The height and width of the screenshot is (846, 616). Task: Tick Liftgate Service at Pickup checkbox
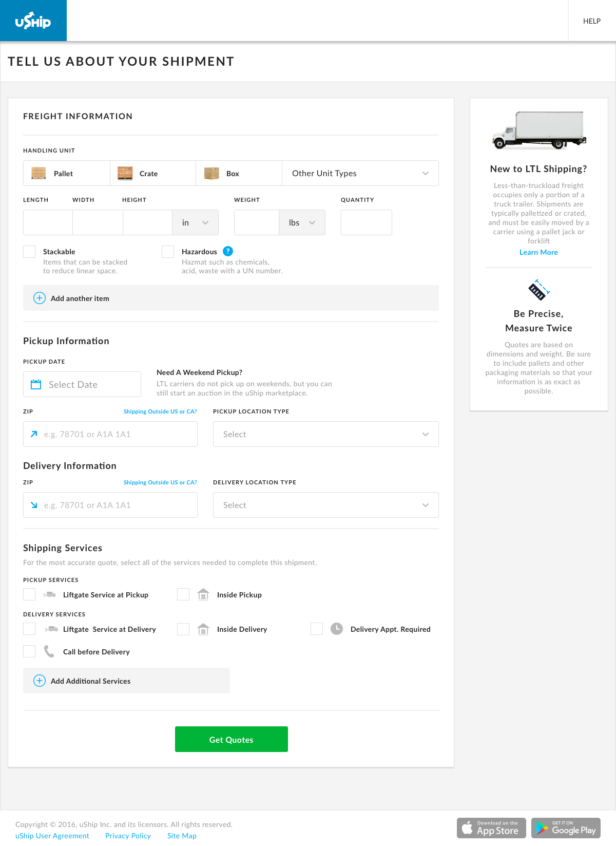point(29,594)
